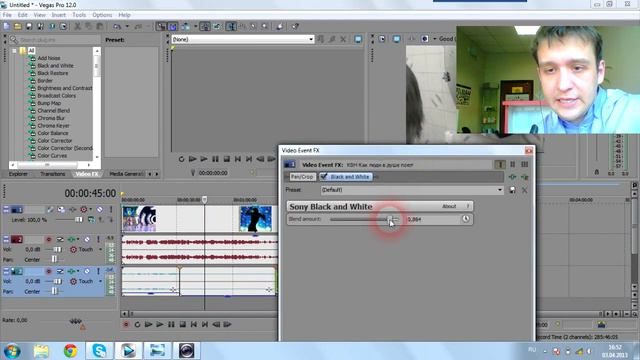The width and height of the screenshot is (640, 360).
Task: Click the Vol slider on audio track 2
Action: tap(57, 249)
